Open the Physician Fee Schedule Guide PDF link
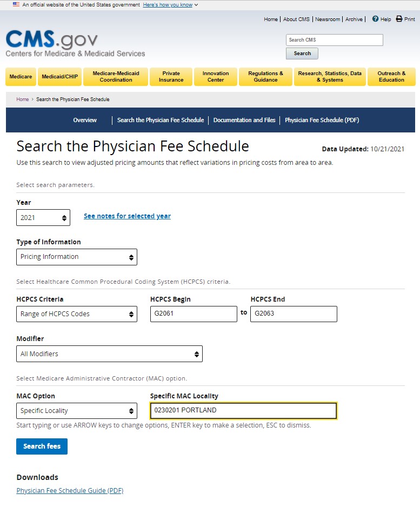This screenshot has width=420, height=507. [69, 490]
